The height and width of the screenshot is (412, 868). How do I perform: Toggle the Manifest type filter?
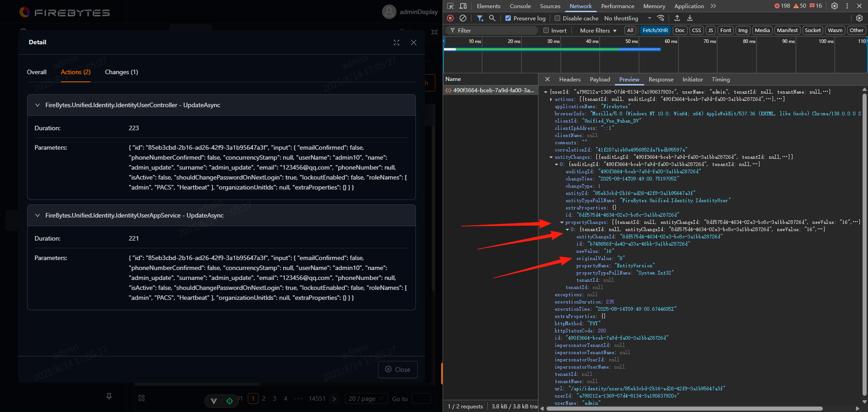787,30
